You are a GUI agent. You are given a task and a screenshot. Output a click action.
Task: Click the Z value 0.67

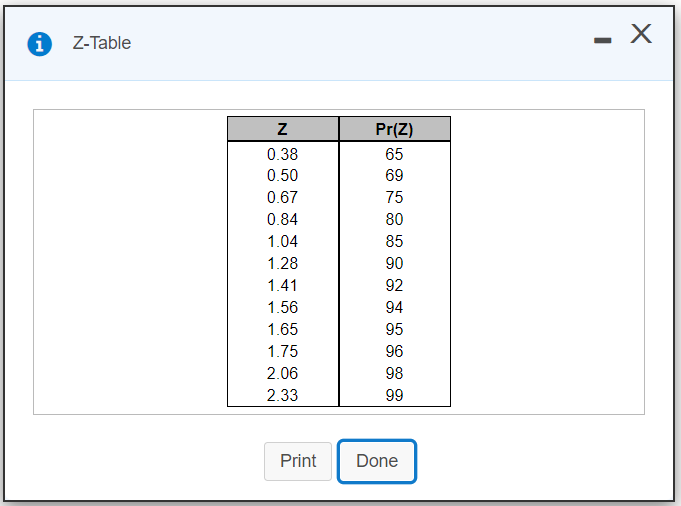(282, 198)
